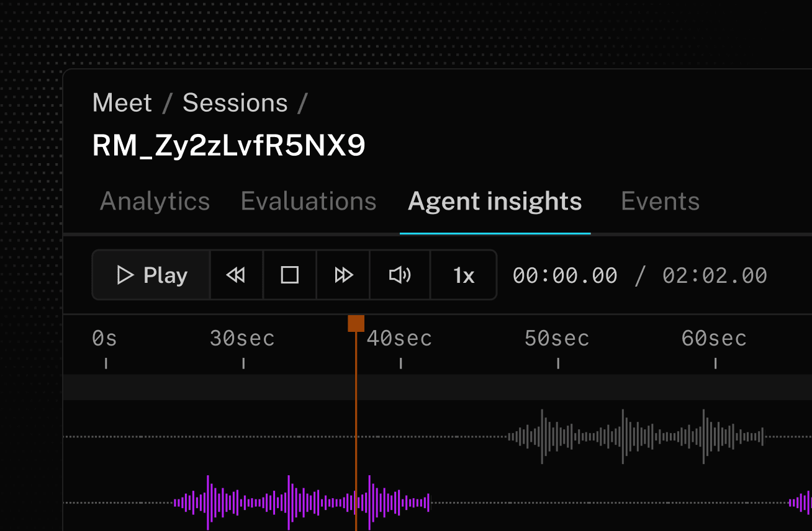Open the Events tab
This screenshot has height=531, width=812.
pos(660,200)
